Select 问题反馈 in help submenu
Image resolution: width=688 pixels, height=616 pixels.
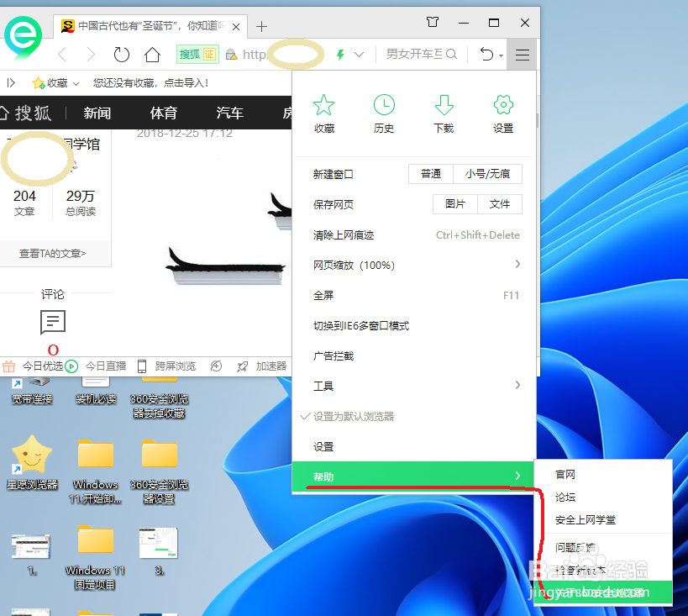pyautogui.click(x=603, y=547)
